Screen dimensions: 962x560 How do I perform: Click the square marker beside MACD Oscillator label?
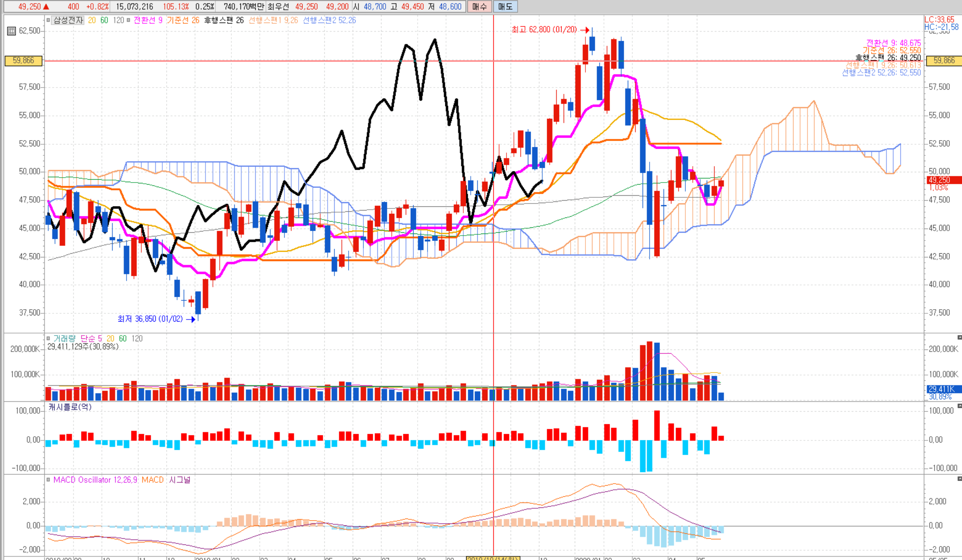[48, 479]
